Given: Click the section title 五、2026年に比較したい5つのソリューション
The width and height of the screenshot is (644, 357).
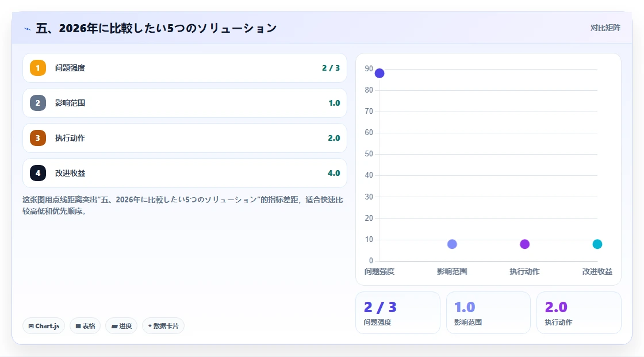Looking at the screenshot, I should 156,28.
